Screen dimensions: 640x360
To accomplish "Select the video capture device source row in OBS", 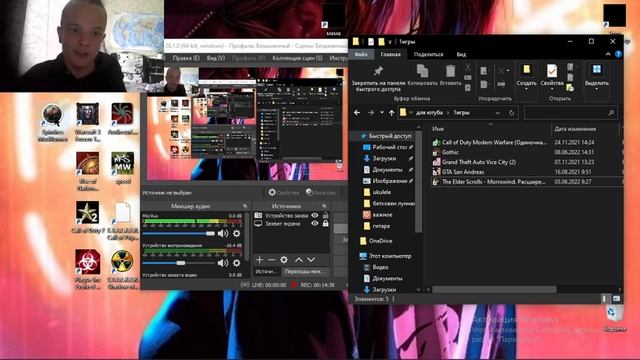I will click(x=291, y=215).
